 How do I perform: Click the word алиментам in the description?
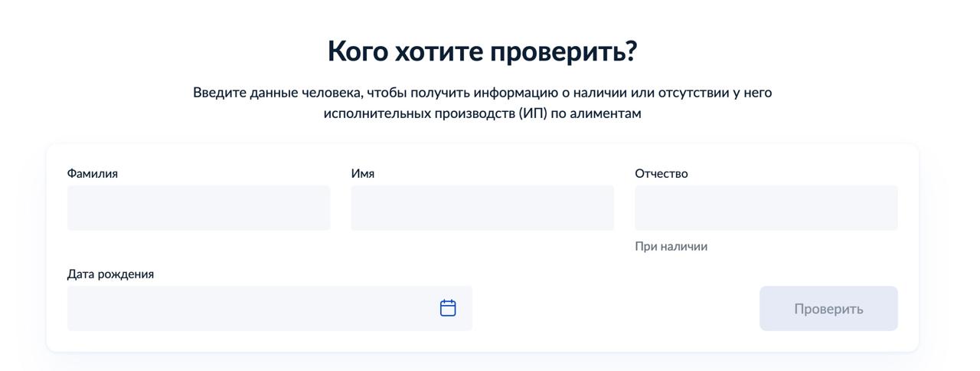(606, 113)
